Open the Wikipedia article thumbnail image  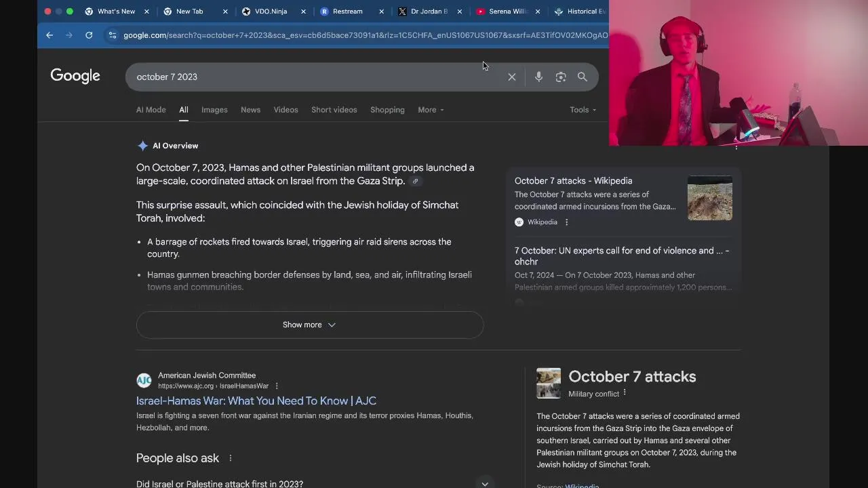coord(710,198)
